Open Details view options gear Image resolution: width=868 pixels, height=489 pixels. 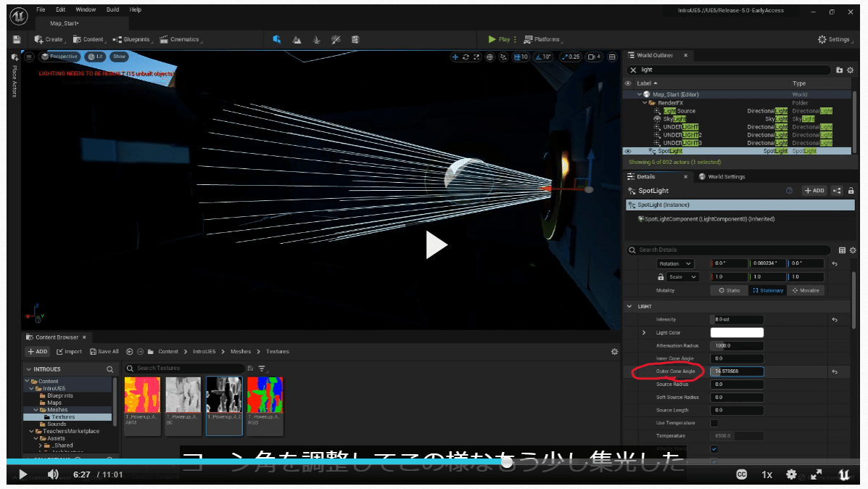tap(853, 250)
